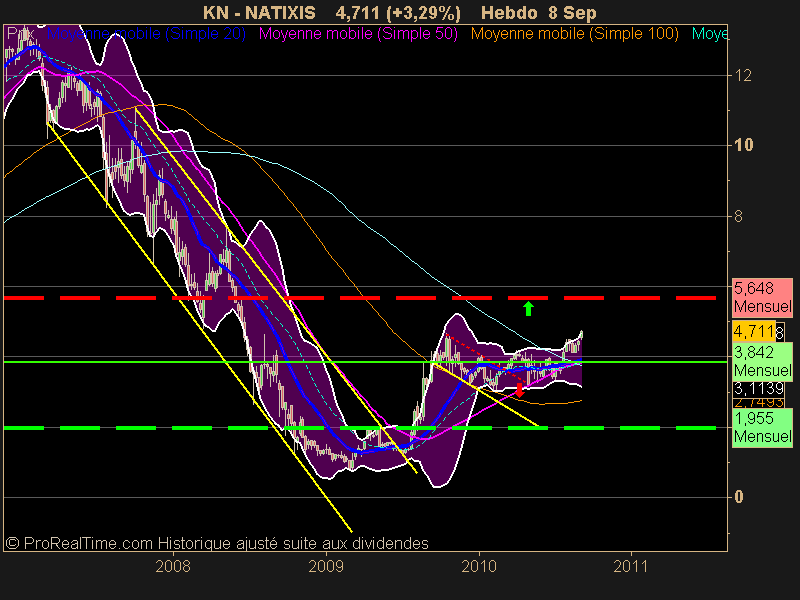800x600 pixels.
Task: Click the 'Moyenne mobile (Simple 100)' legend label
Action: tap(574, 34)
